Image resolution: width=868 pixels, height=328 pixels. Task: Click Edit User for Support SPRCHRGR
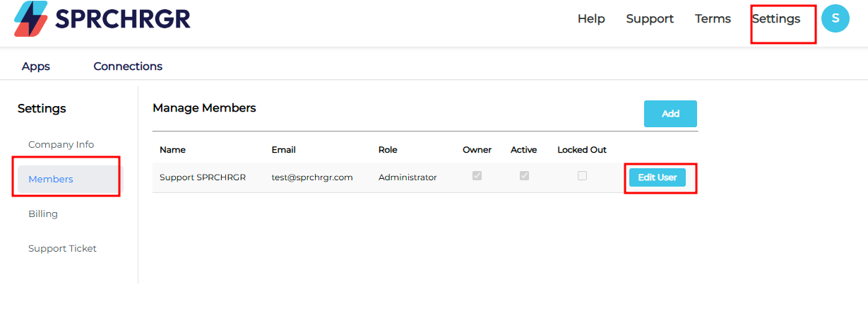658,177
